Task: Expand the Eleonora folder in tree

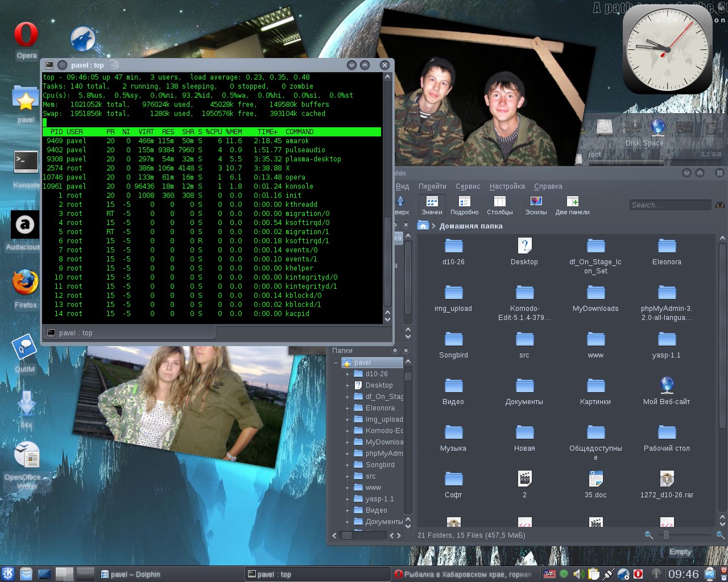Action: coord(347,408)
